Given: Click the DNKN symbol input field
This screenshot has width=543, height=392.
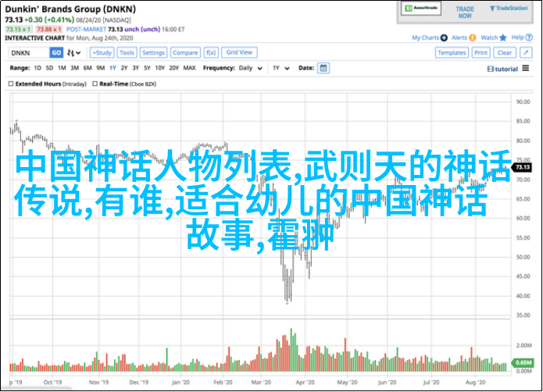Looking at the screenshot, I should tap(29, 53).
